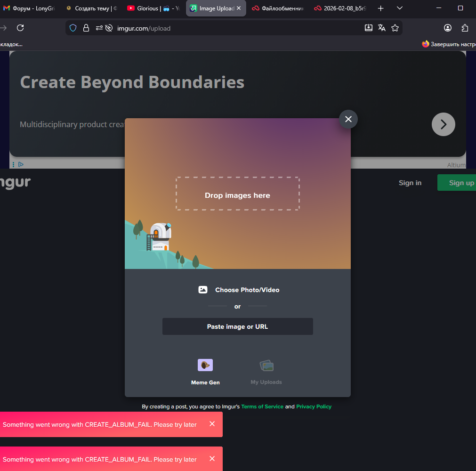476x471 pixels.
Task: Click the Meme Gen icon
Action: [x=205, y=365]
